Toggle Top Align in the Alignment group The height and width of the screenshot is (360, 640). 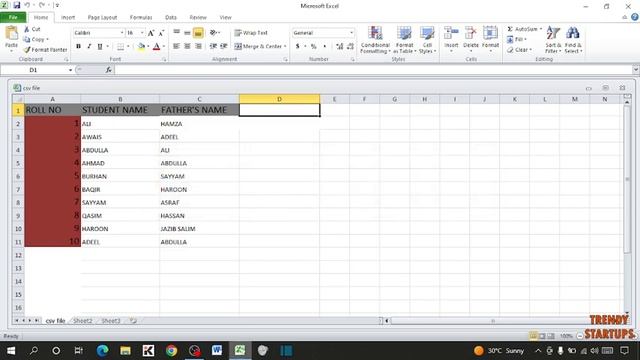176,33
